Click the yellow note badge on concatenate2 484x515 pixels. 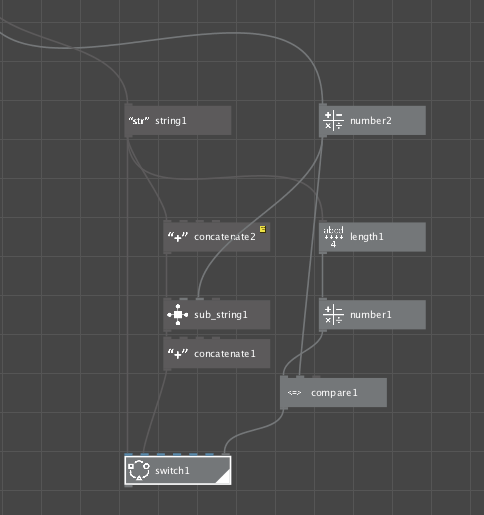tap(263, 229)
